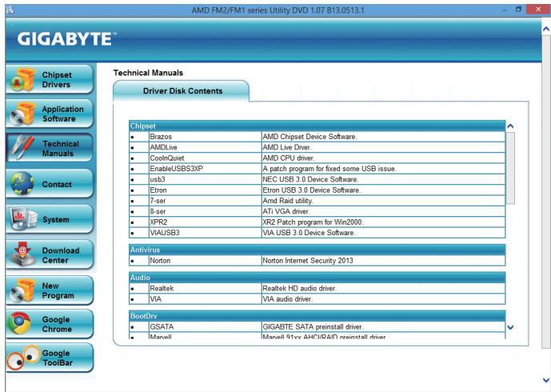This screenshot has height=392, width=551.
Task: Click the Antivirus section header
Action: click(317, 250)
